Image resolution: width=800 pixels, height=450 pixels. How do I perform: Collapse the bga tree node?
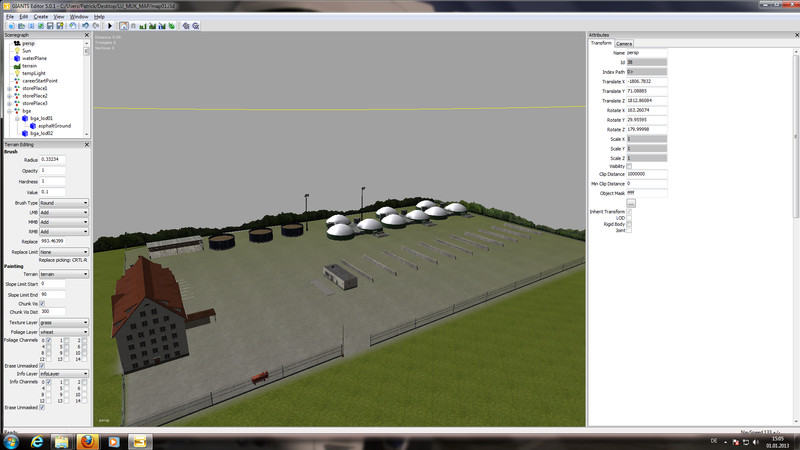click(x=9, y=111)
